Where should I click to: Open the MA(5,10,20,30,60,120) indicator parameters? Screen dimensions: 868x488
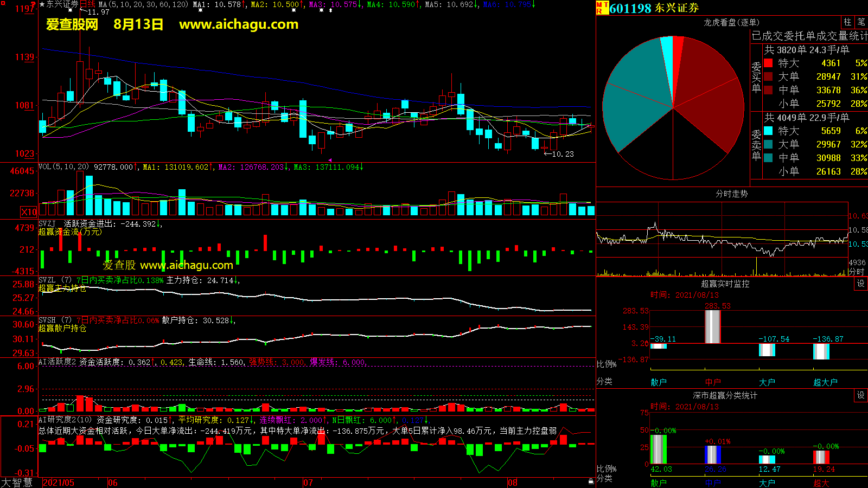coord(143,4)
